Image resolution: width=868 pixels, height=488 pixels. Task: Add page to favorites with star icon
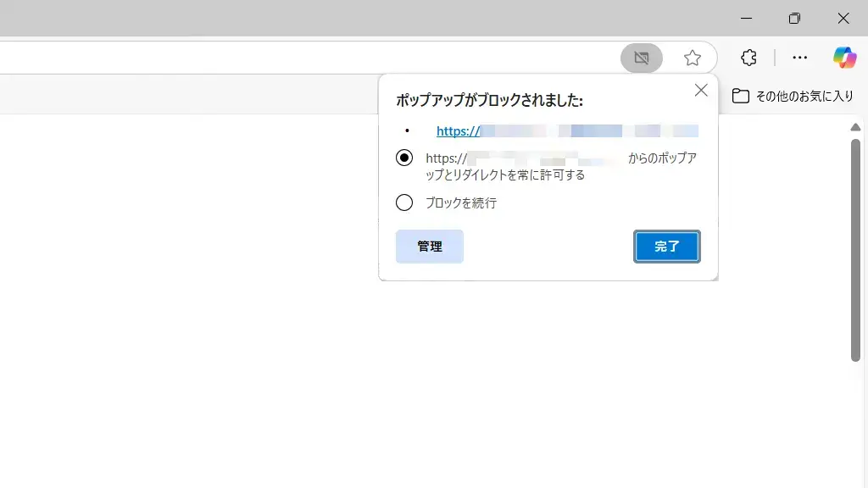pyautogui.click(x=693, y=58)
